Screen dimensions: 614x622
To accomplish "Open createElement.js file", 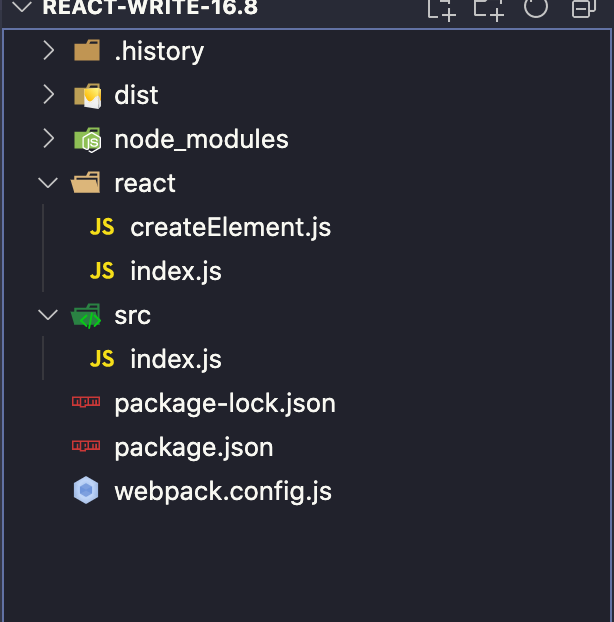I will click(x=230, y=228).
